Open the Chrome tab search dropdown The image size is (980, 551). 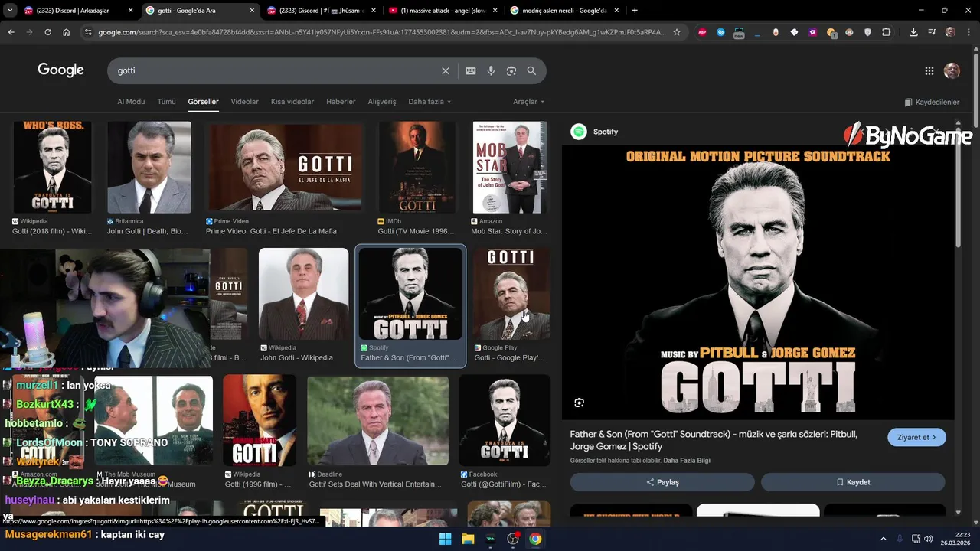(x=11, y=11)
